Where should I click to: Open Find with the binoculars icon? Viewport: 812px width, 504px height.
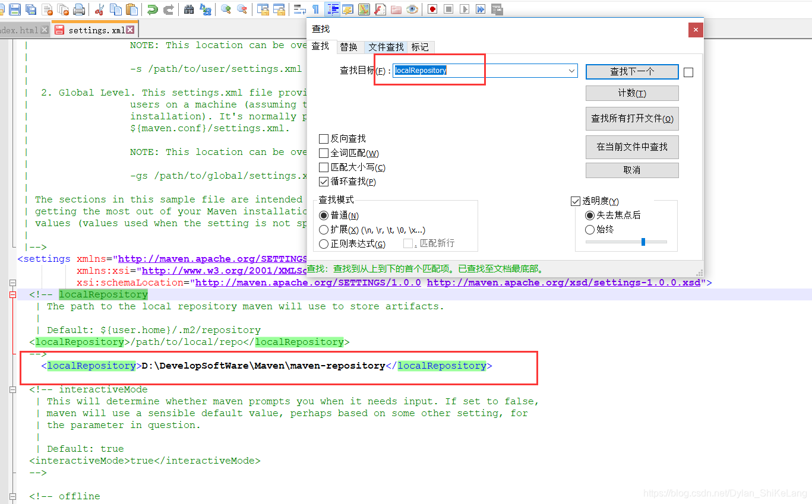[x=189, y=9]
